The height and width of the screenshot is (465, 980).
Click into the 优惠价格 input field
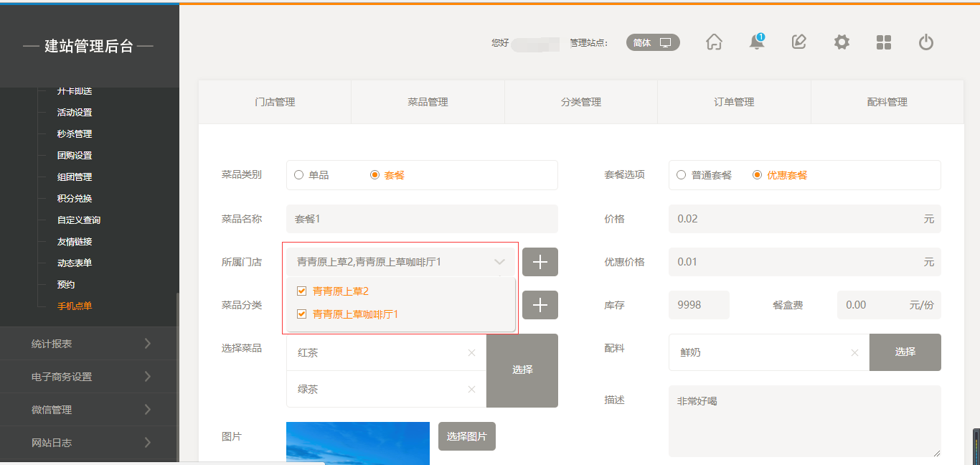(796, 262)
